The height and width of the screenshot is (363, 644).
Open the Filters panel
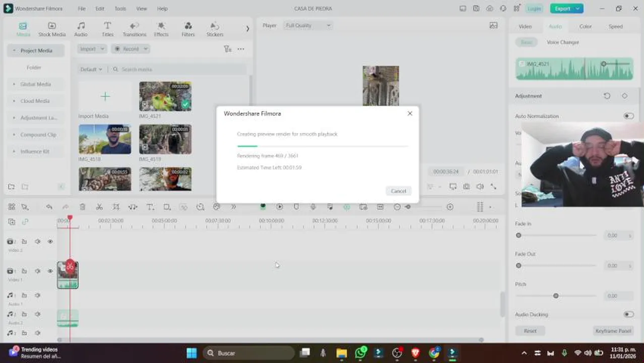[x=188, y=30]
